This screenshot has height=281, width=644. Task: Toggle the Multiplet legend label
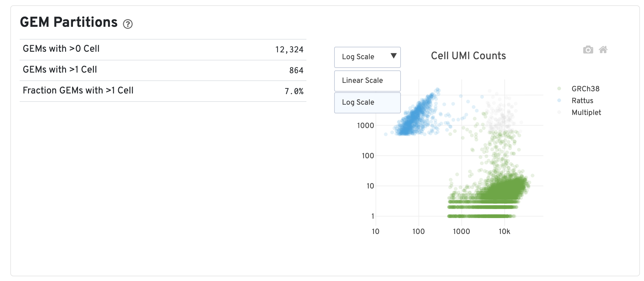point(586,112)
